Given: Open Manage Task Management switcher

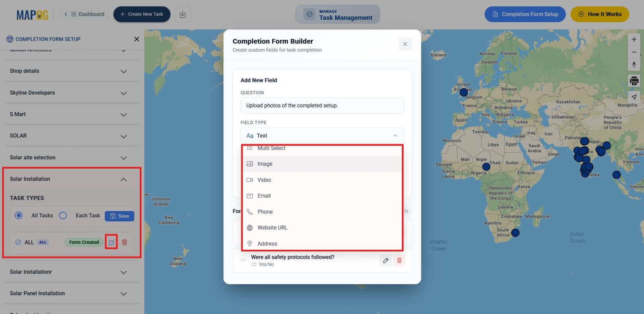Looking at the screenshot, I should point(338,14).
